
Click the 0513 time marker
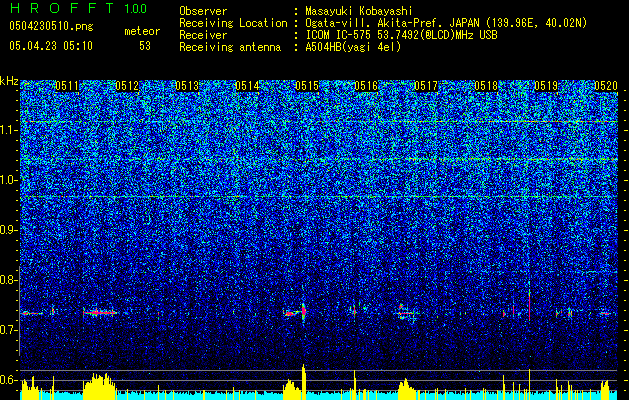click(x=187, y=86)
